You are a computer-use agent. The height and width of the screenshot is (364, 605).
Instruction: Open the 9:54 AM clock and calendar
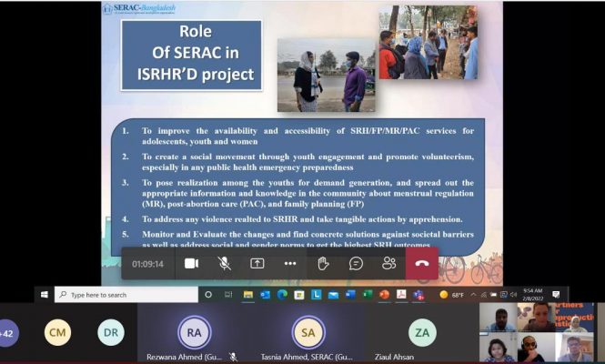click(533, 295)
